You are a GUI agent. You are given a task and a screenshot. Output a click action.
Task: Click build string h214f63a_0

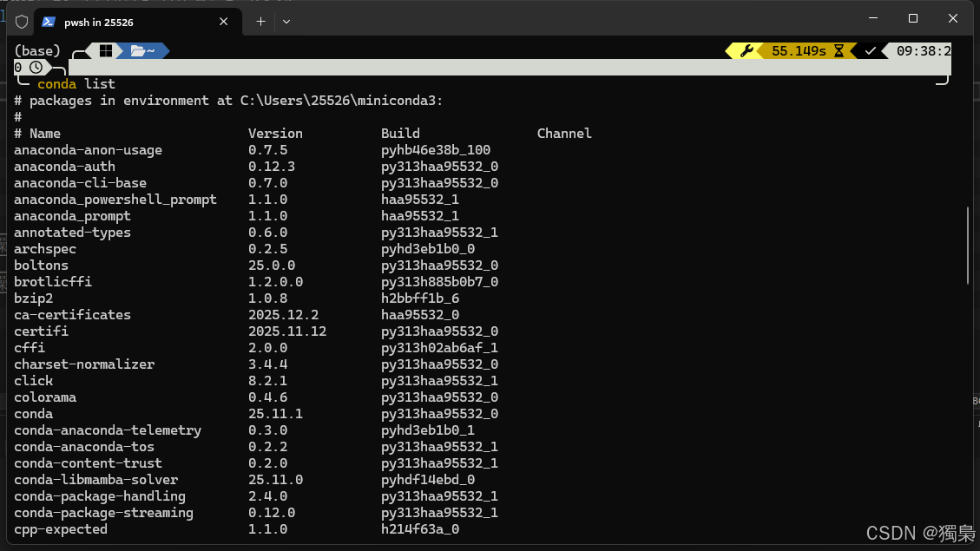420,529
